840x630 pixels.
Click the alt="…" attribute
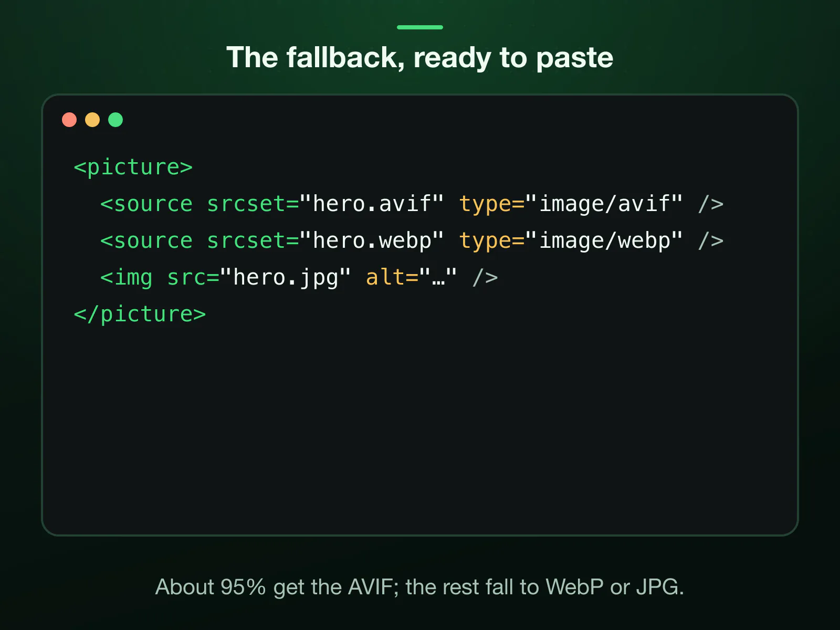tap(412, 277)
